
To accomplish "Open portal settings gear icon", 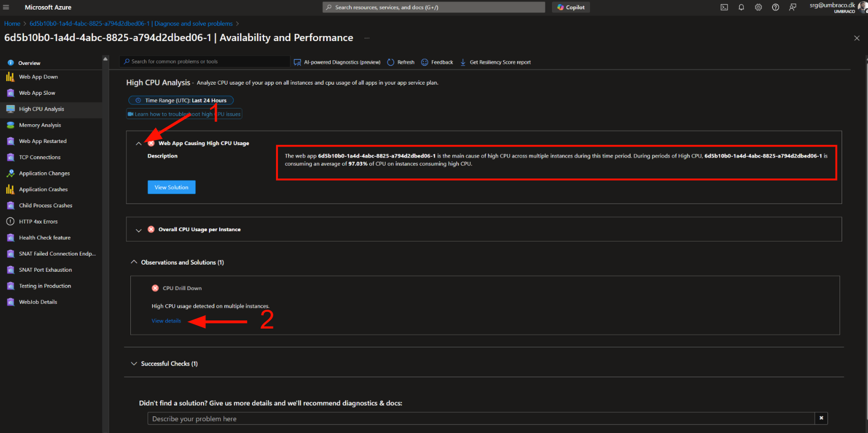I will 758,7.
